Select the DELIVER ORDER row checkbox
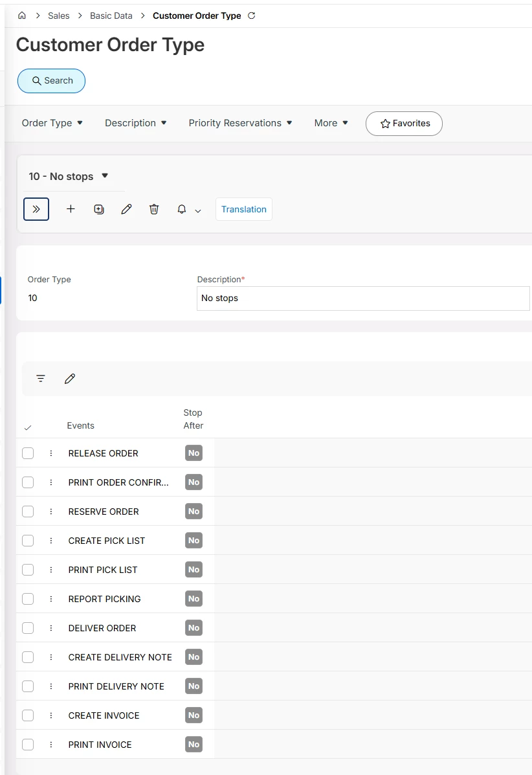532x775 pixels. [28, 628]
